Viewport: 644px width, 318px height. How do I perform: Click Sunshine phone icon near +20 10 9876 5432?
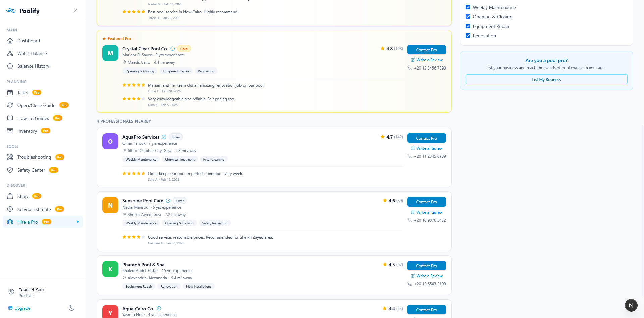click(410, 220)
